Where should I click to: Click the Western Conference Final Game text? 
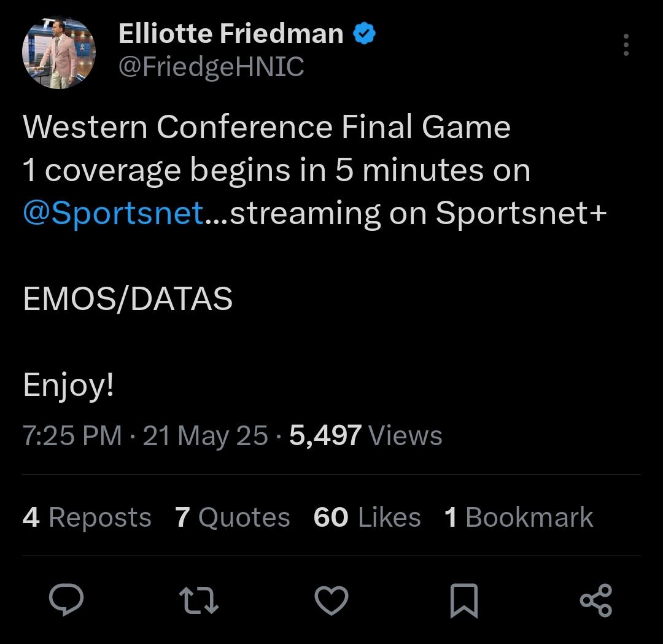267,127
